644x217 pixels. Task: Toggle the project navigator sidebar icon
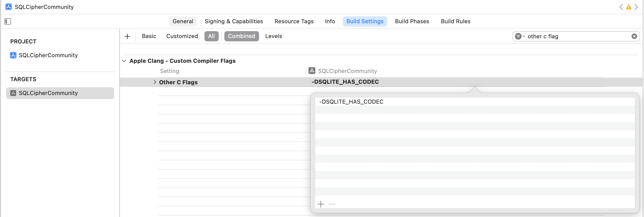point(8,21)
